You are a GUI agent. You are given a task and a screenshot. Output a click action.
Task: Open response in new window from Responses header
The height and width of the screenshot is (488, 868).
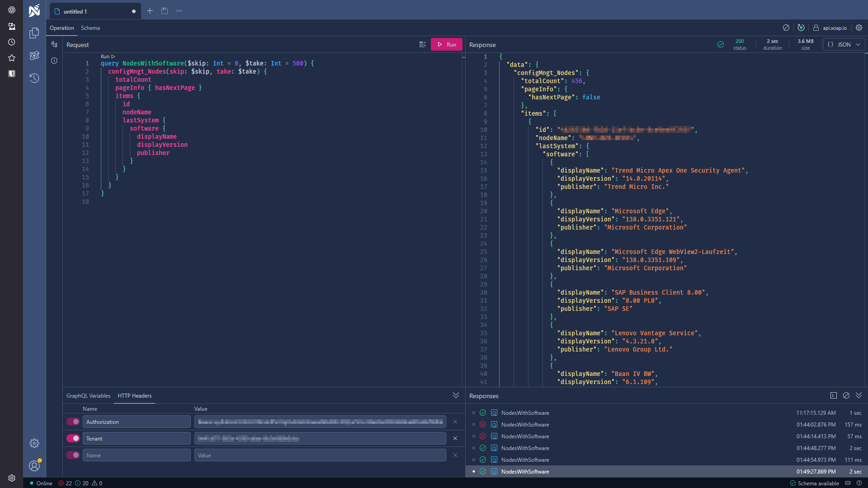point(834,395)
